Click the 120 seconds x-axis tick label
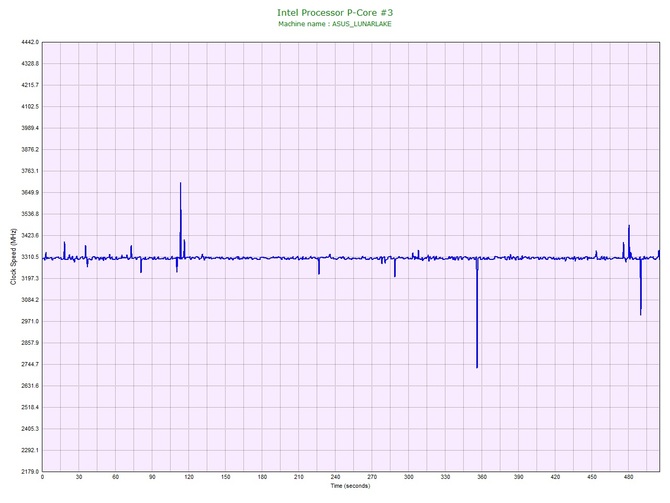Screen dimensions: 670x503 189,477
